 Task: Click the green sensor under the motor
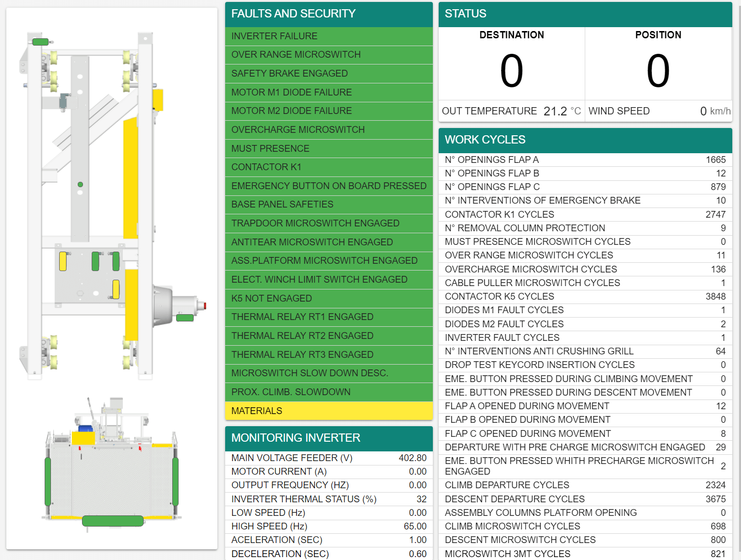point(185,318)
